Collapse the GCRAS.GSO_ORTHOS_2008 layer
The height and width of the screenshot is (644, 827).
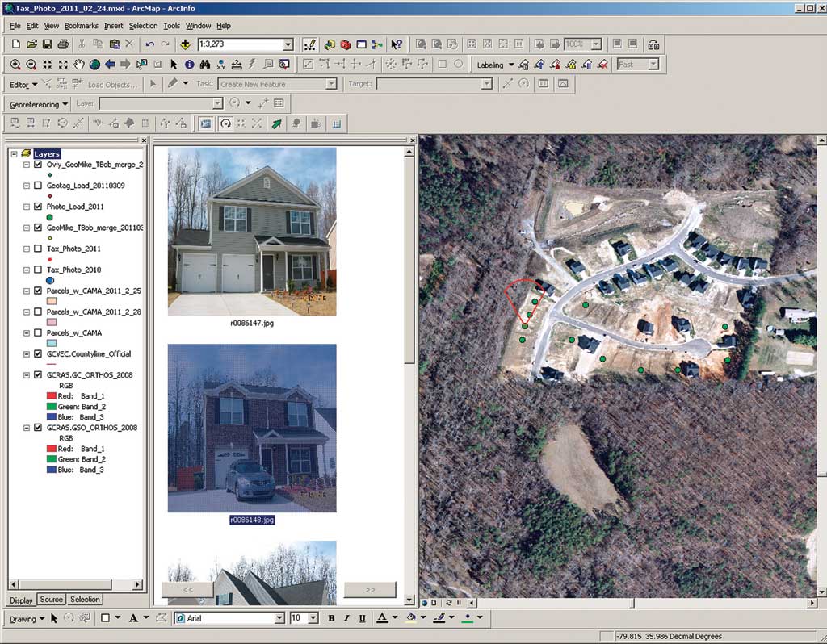click(x=27, y=428)
